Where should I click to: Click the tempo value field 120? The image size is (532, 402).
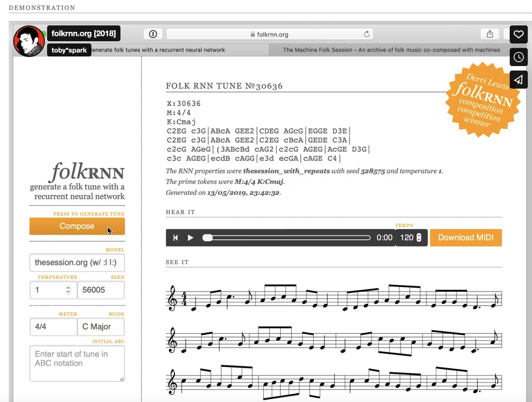click(x=406, y=237)
